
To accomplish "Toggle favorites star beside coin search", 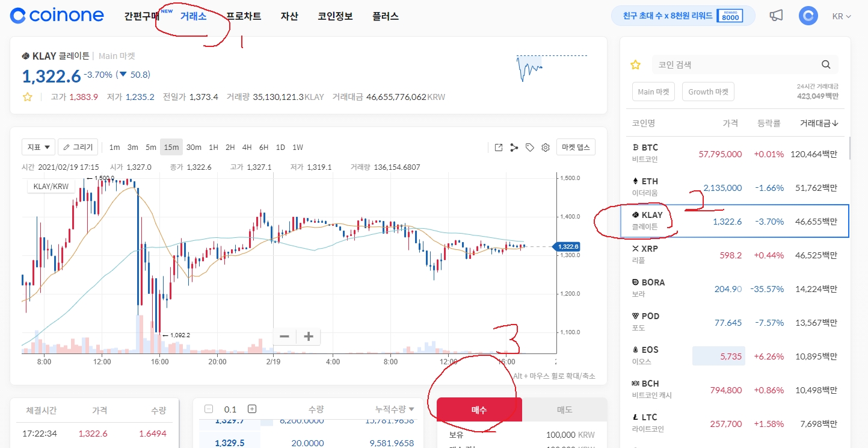I will click(x=635, y=64).
